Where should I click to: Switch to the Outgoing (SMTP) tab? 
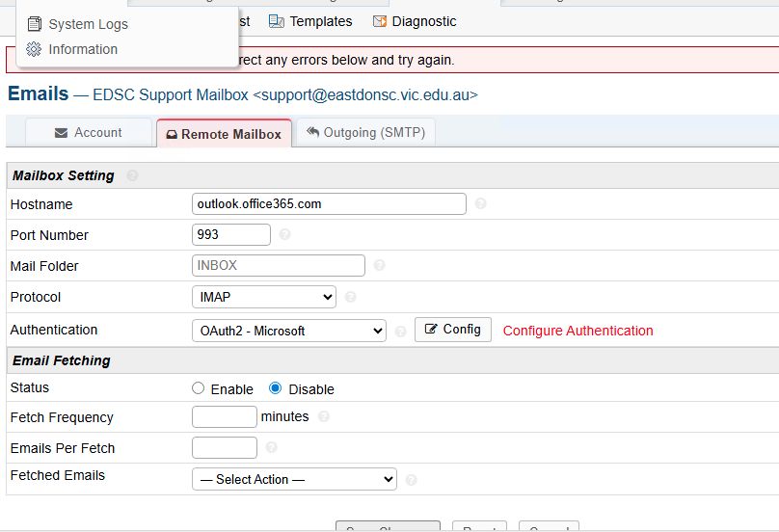click(x=365, y=133)
